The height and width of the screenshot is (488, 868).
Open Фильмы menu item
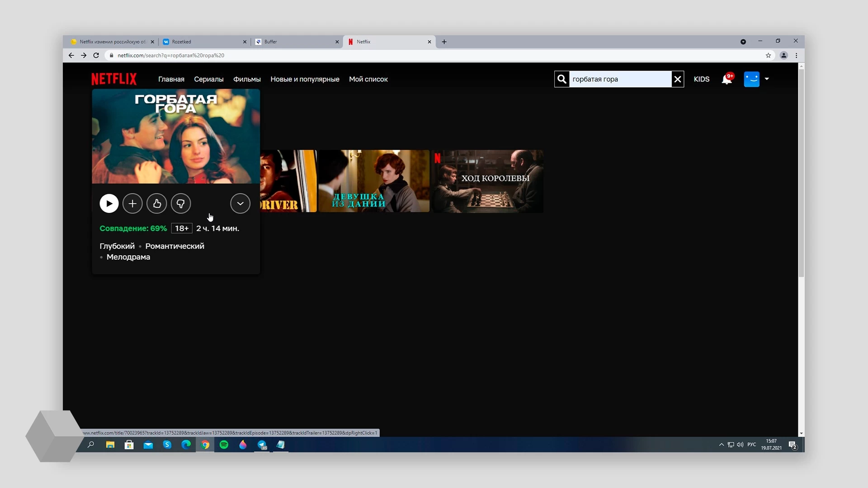point(247,79)
